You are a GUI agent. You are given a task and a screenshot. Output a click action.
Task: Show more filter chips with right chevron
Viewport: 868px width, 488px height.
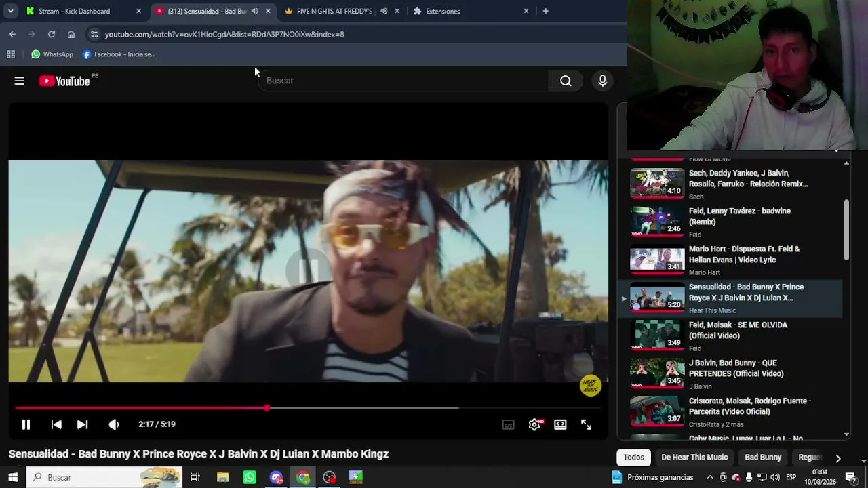(838, 458)
